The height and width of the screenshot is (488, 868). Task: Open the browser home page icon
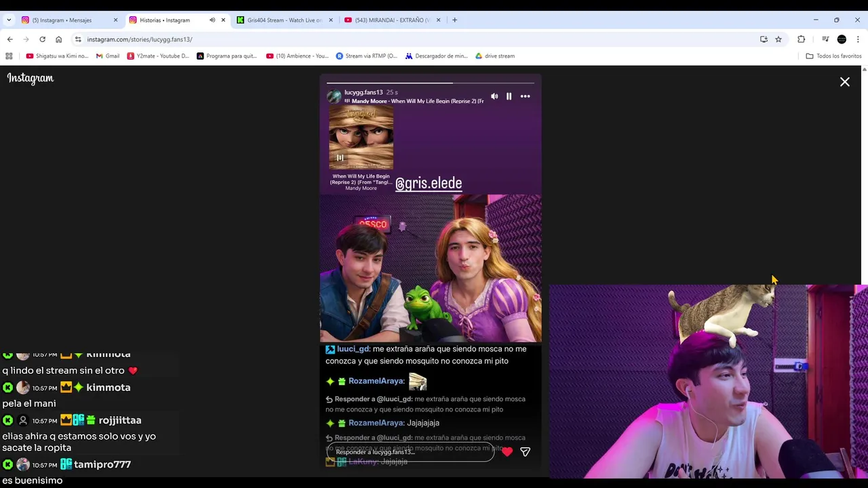(x=58, y=39)
